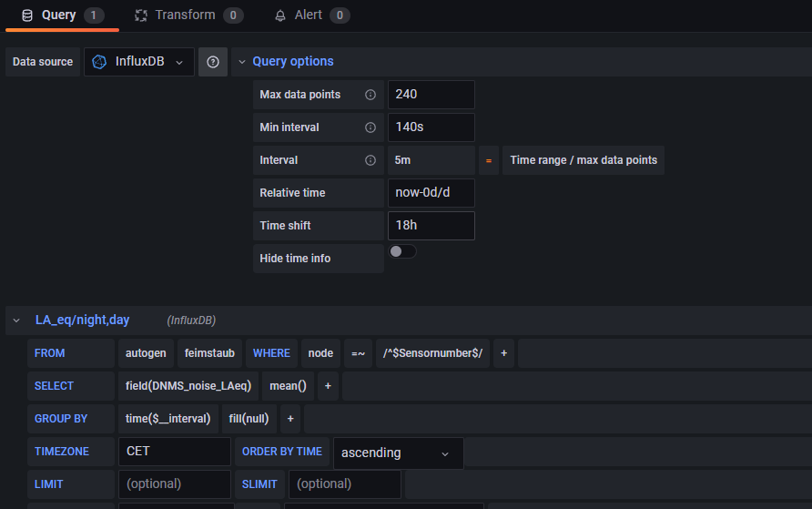The image size is (812, 509).
Task: Click the Transform tab icon
Action: (141, 15)
